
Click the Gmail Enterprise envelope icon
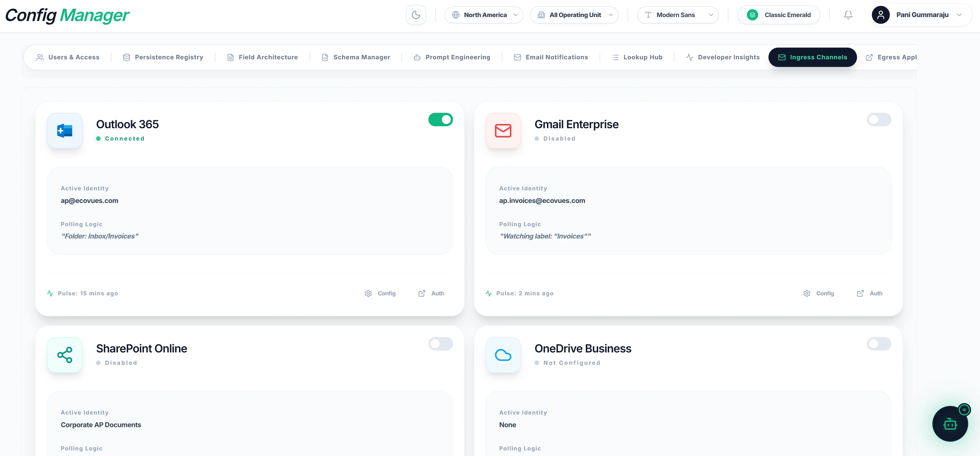point(503,131)
